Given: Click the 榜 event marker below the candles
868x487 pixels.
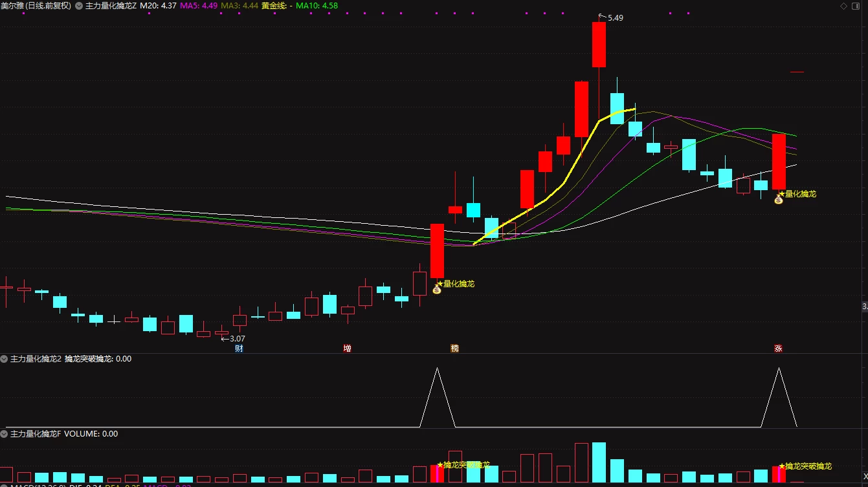Looking at the screenshot, I should (455, 349).
